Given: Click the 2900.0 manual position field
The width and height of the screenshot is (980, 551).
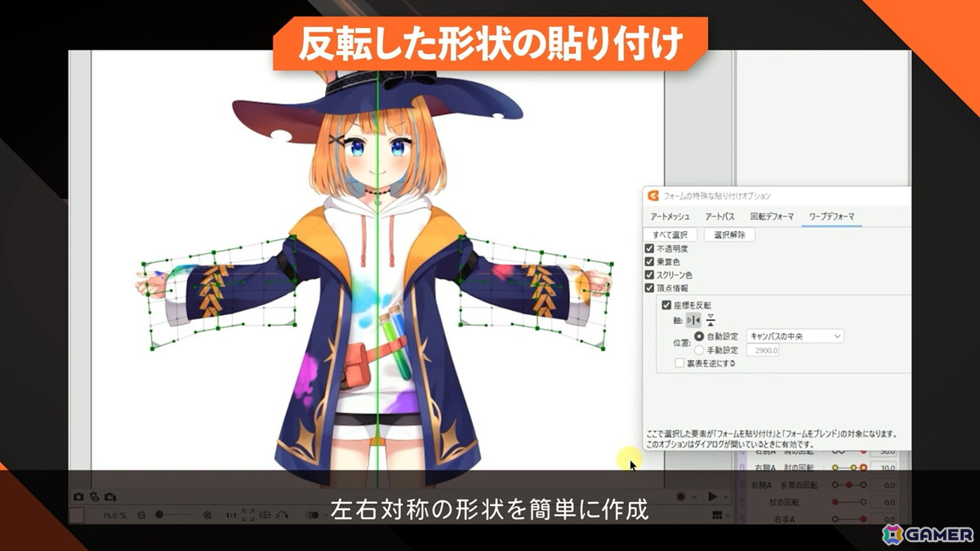Looking at the screenshot, I should 763,350.
